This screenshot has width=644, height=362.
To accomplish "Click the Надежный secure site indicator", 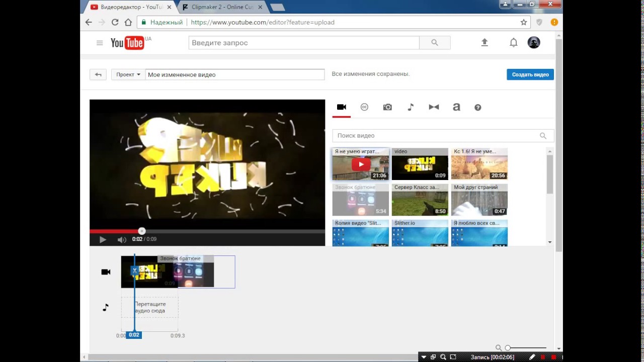I will pyautogui.click(x=162, y=22).
